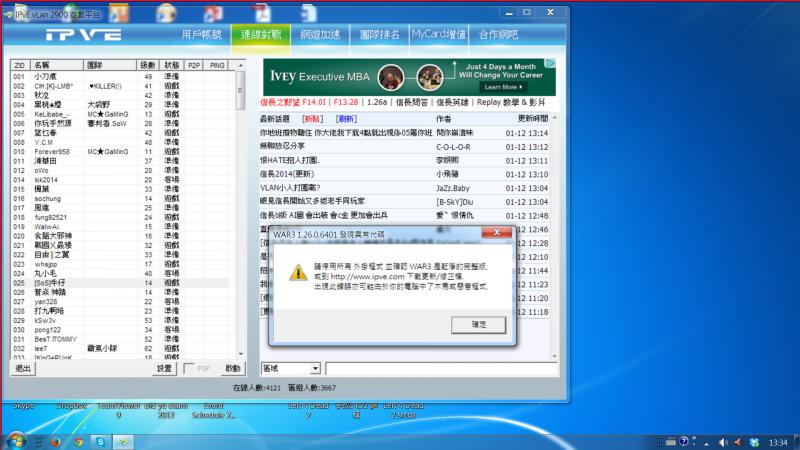Open Skype from the taskbar
Viewport: 800px width, 450px height.
(101, 442)
